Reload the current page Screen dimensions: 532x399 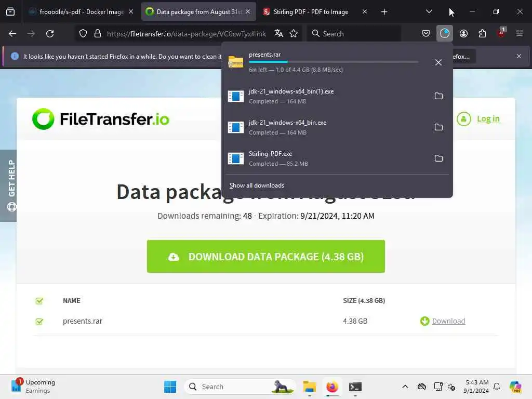coord(50,34)
